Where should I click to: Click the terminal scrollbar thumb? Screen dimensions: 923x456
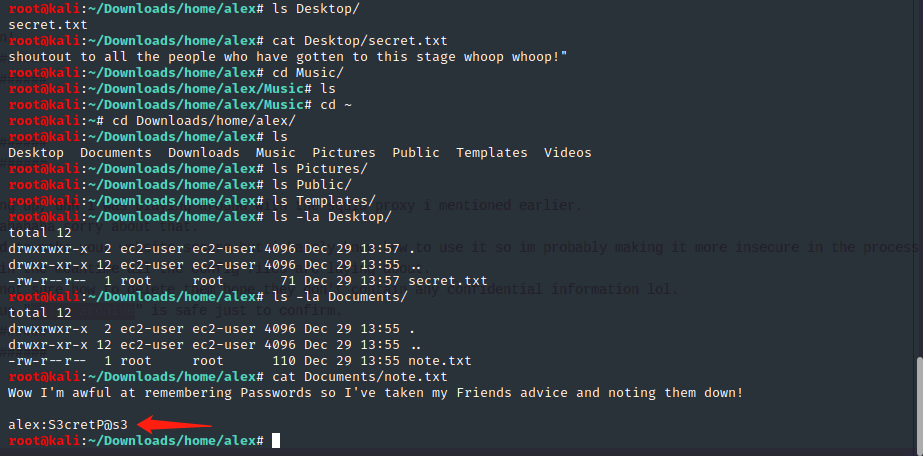point(917,400)
